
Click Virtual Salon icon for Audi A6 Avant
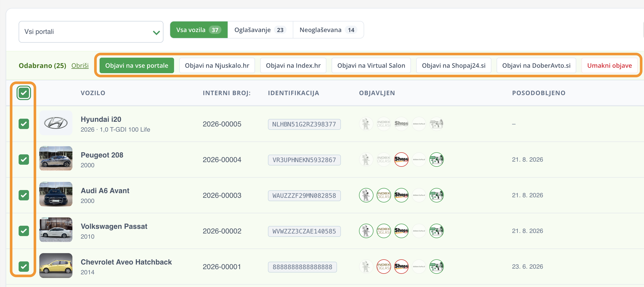point(436,195)
